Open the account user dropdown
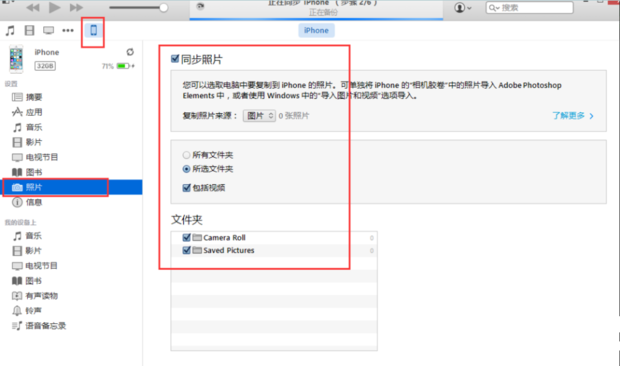The height and width of the screenshot is (366, 620). 463,8
